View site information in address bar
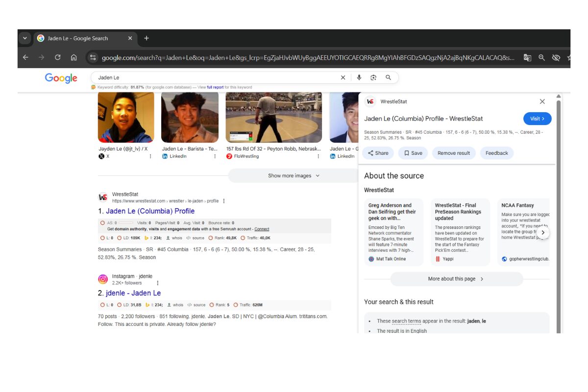The image size is (588, 392). (92, 57)
